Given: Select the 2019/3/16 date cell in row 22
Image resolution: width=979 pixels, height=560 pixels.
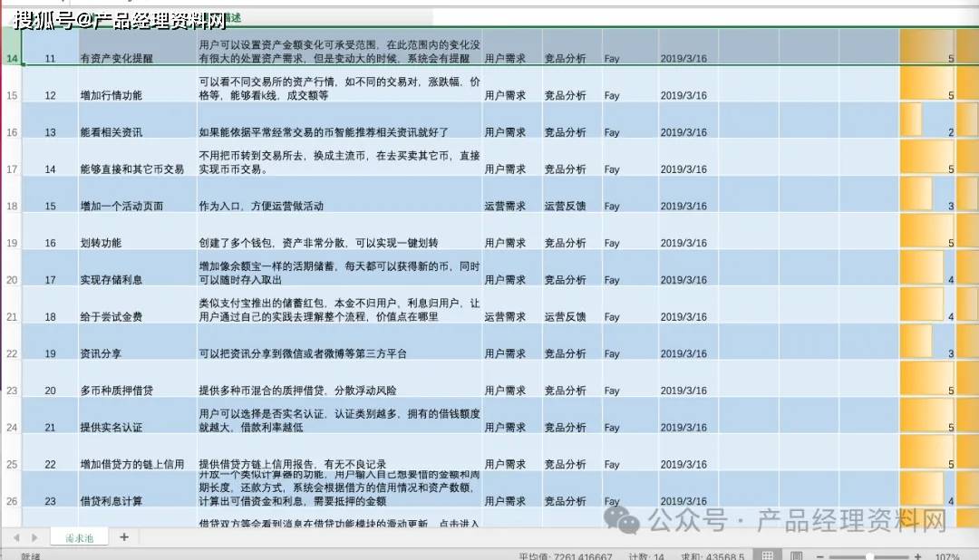Looking at the screenshot, I should [683, 353].
